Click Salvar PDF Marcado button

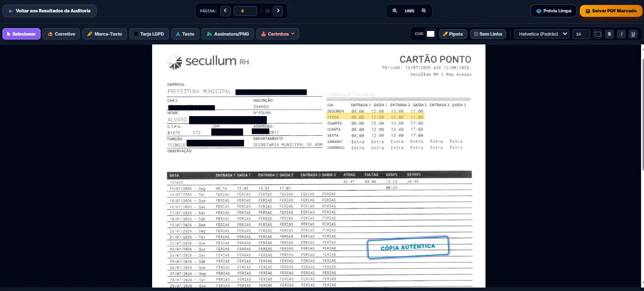(x=611, y=10)
